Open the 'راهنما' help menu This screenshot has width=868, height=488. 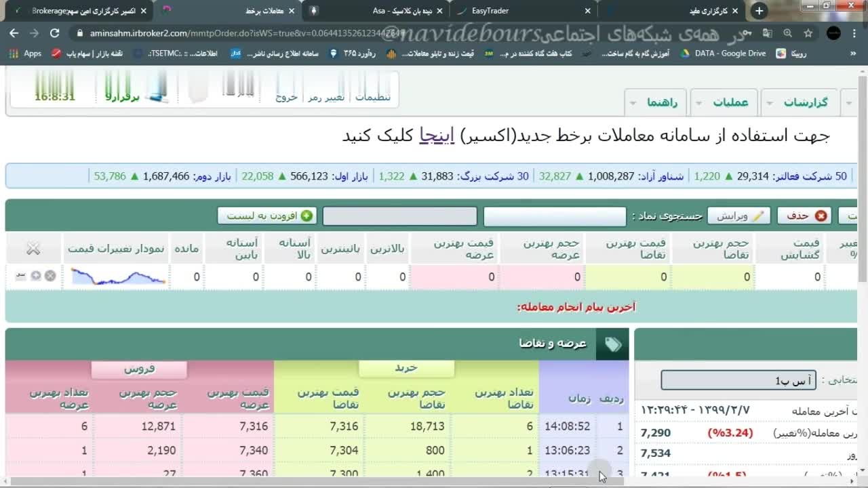click(x=663, y=102)
